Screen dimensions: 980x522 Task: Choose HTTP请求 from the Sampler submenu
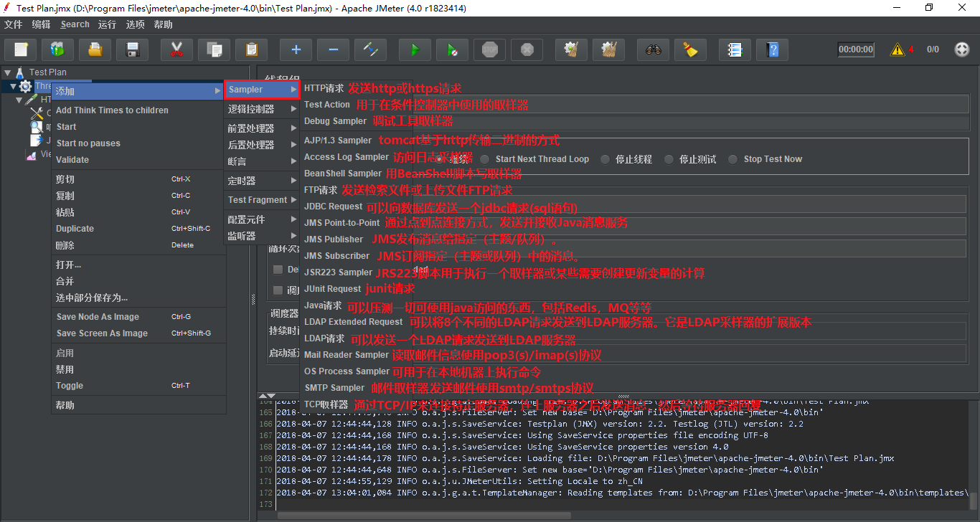coord(324,88)
